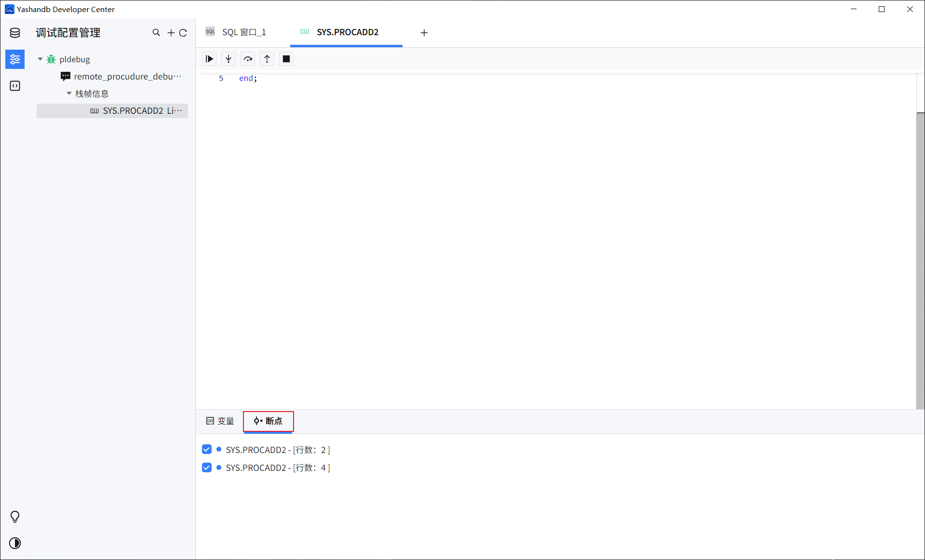
Task: Select the 断点 breakpoints tab
Action: point(268,421)
